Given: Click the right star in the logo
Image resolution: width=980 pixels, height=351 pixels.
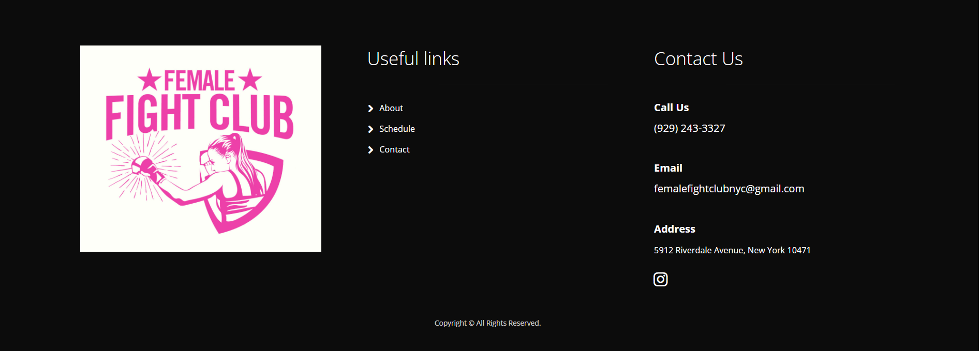Looking at the screenshot, I should (250, 80).
